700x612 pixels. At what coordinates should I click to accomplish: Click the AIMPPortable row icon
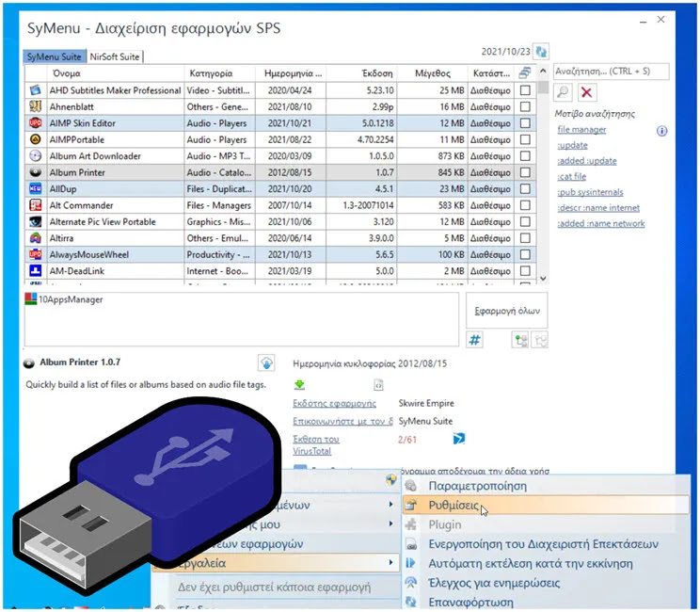[x=35, y=139]
